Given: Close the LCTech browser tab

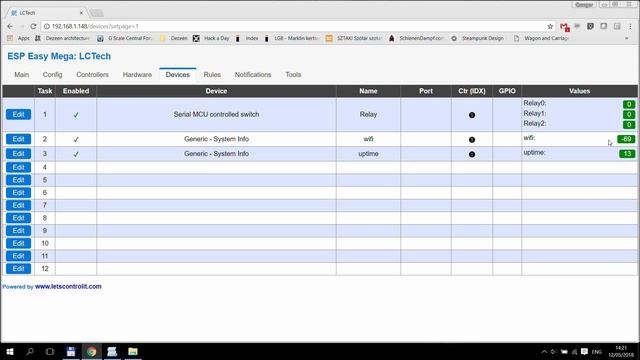Looking at the screenshot, I should point(81,13).
